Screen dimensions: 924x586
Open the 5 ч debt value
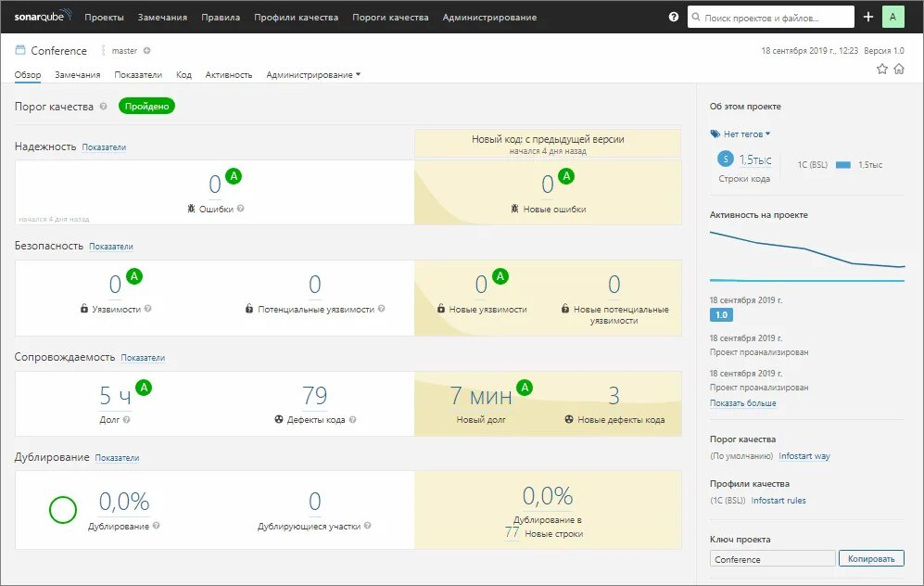click(x=115, y=396)
